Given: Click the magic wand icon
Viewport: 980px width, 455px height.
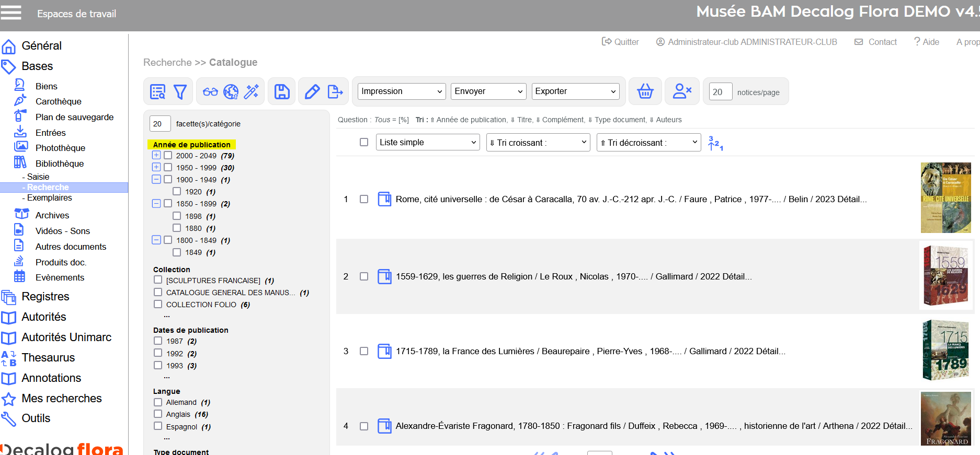Looking at the screenshot, I should point(252,92).
